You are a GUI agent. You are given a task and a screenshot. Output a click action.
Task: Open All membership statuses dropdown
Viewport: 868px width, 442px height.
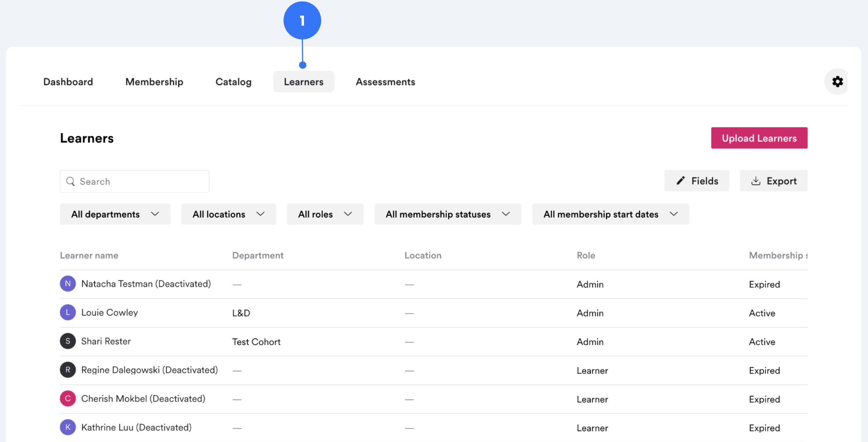[x=448, y=214]
